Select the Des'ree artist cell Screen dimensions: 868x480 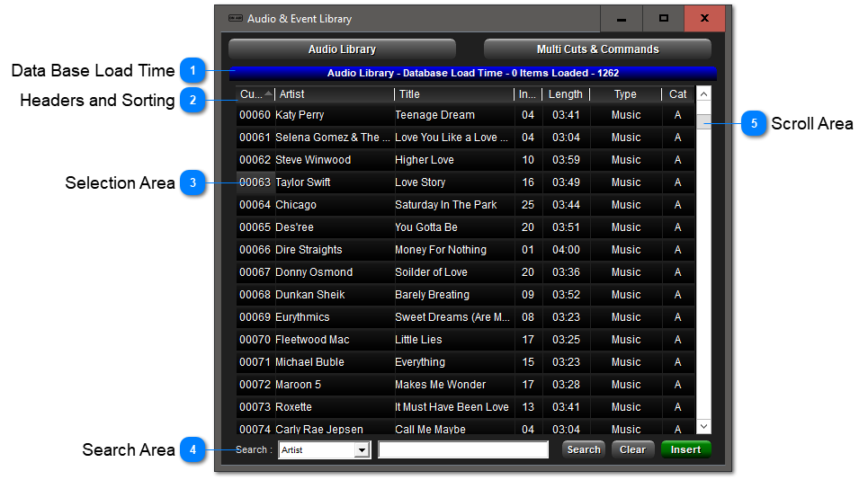[x=334, y=227]
